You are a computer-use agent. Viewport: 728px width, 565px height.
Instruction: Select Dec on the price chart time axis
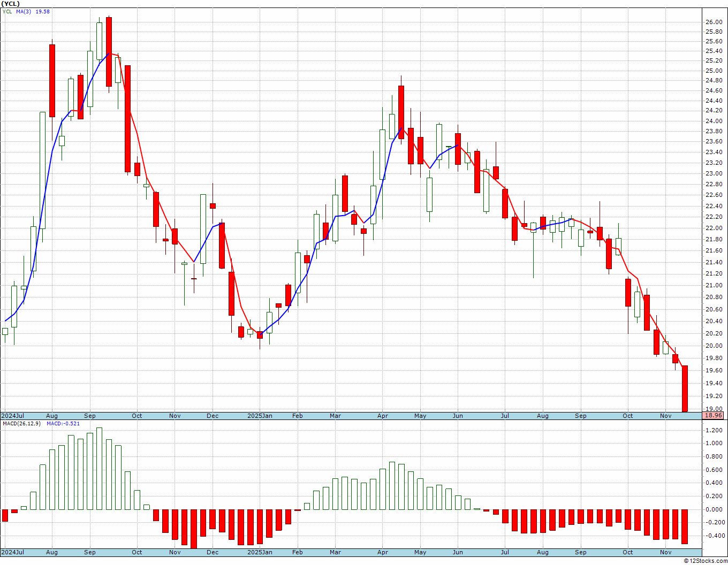pos(213,416)
